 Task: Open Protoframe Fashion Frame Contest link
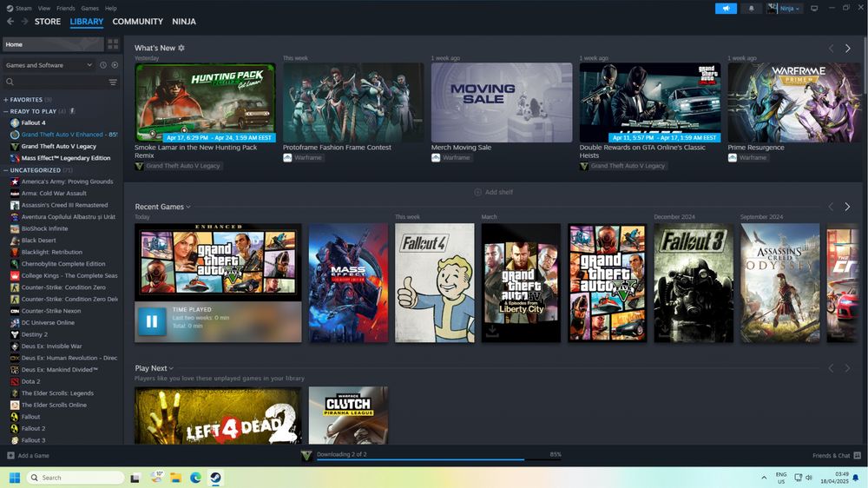click(x=337, y=148)
